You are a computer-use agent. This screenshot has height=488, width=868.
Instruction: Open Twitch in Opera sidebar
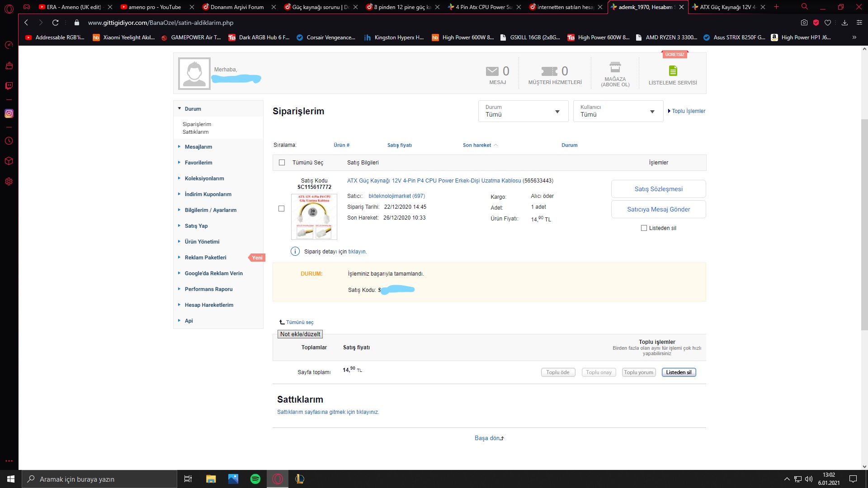9,86
